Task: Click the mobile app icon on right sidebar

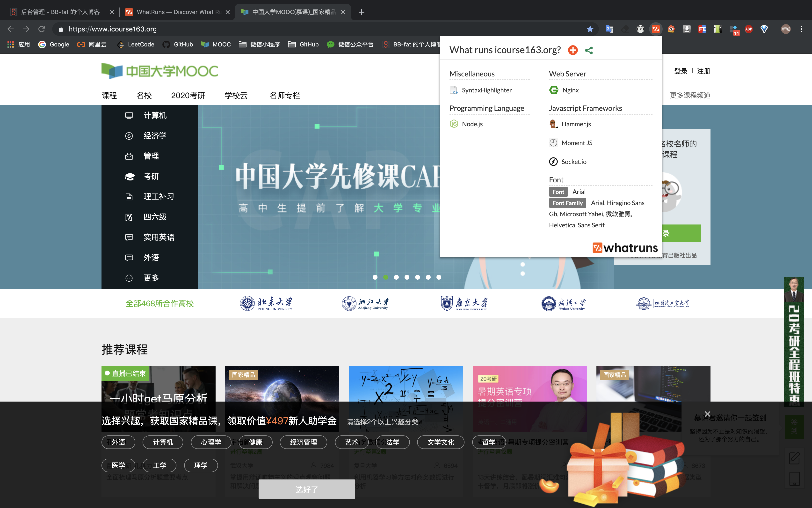Action: tap(794, 478)
